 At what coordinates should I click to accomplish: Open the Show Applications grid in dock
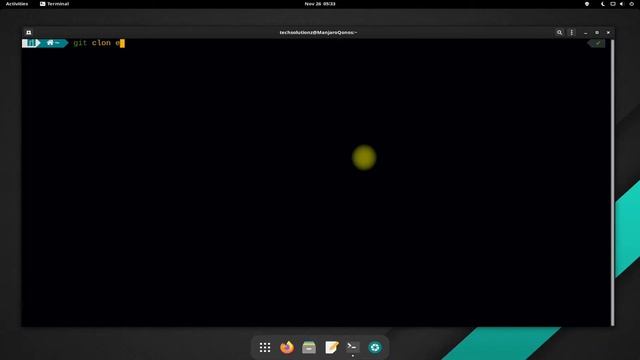(265, 347)
